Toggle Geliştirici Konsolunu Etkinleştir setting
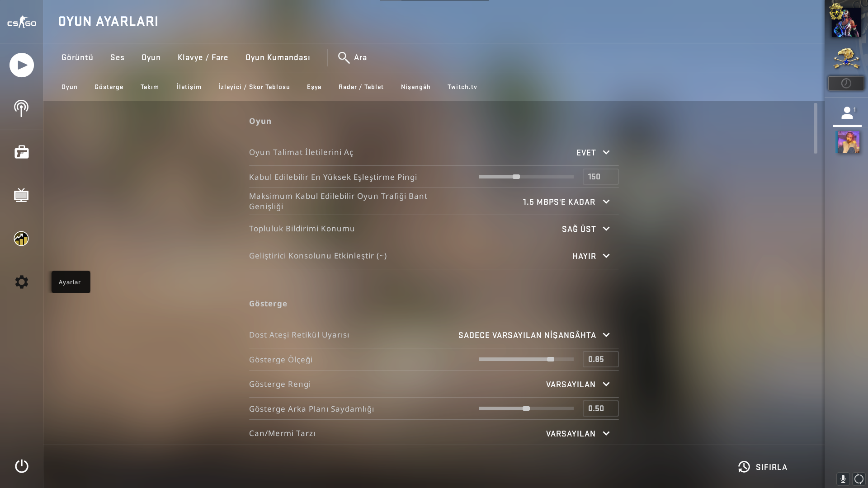868x488 pixels. [591, 256]
